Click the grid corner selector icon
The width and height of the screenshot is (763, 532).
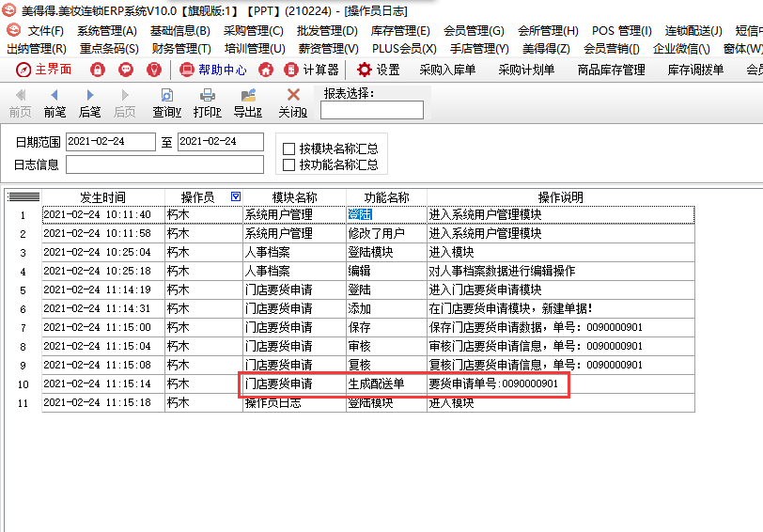23,197
